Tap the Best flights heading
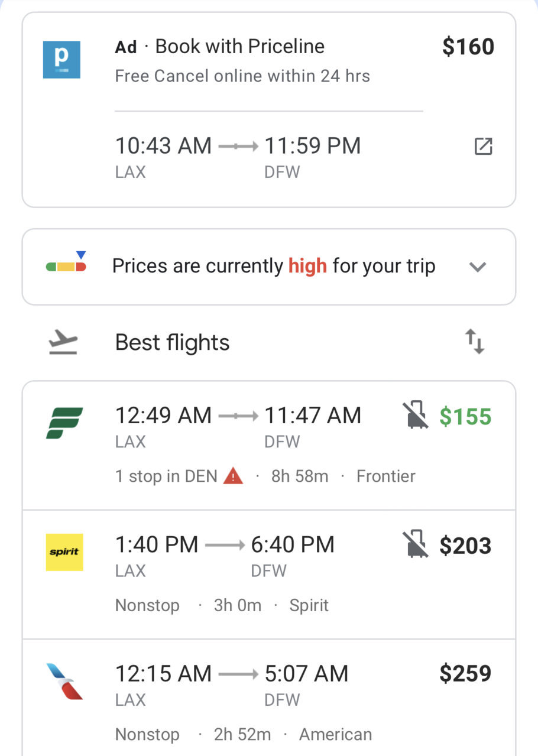Image resolution: width=538 pixels, height=756 pixels. point(173,343)
